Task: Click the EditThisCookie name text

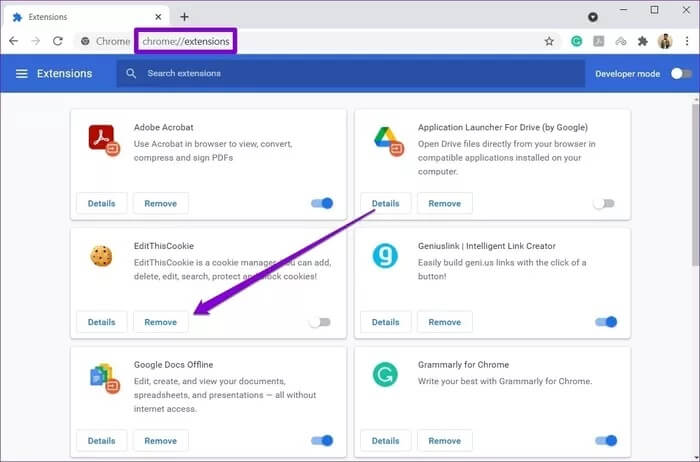Action: coord(163,246)
